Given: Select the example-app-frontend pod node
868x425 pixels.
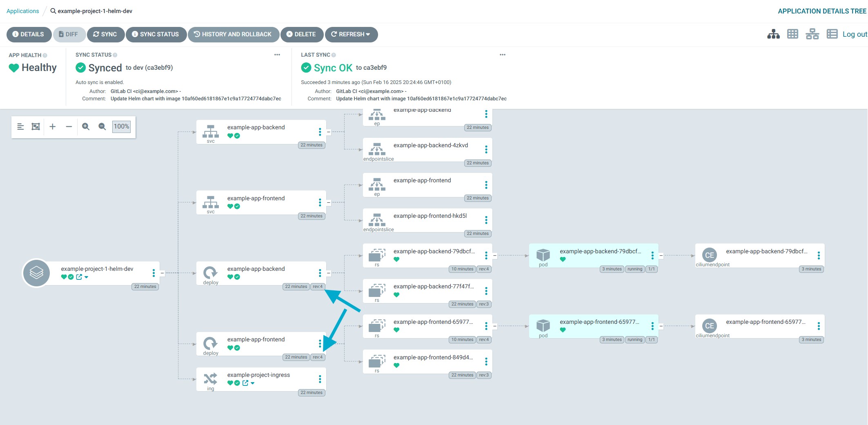Looking at the screenshot, I should [x=593, y=326].
